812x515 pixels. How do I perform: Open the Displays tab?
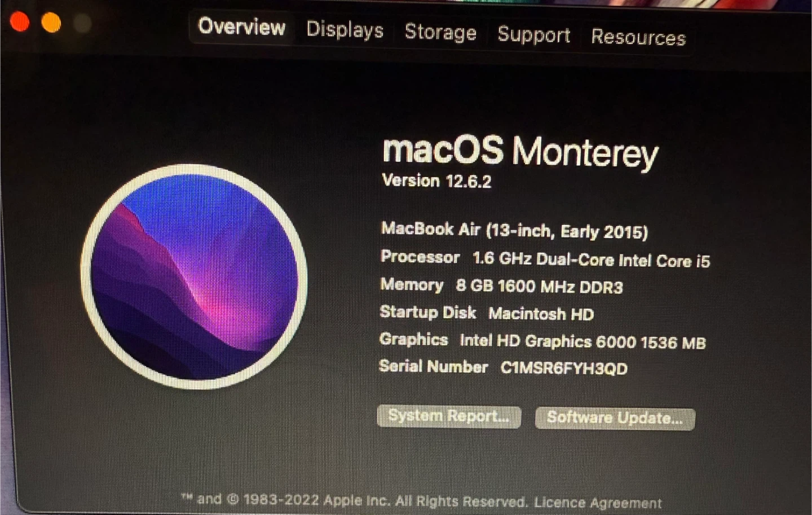point(345,29)
